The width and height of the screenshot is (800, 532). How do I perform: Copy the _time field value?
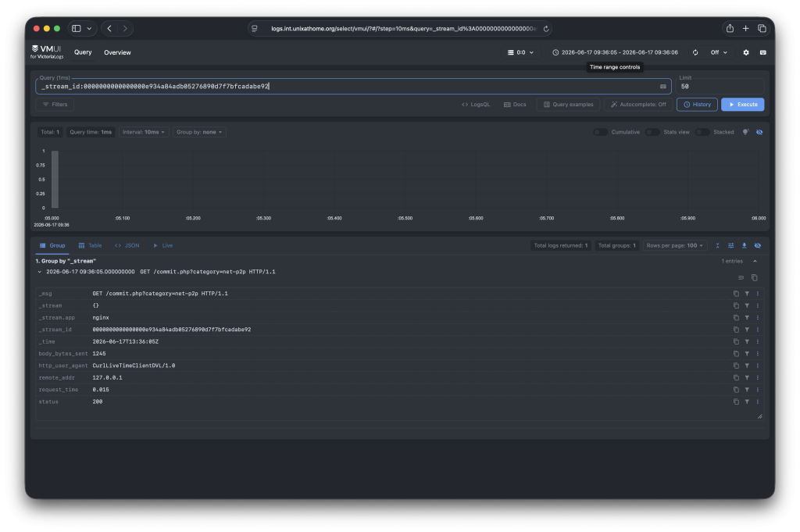736,341
